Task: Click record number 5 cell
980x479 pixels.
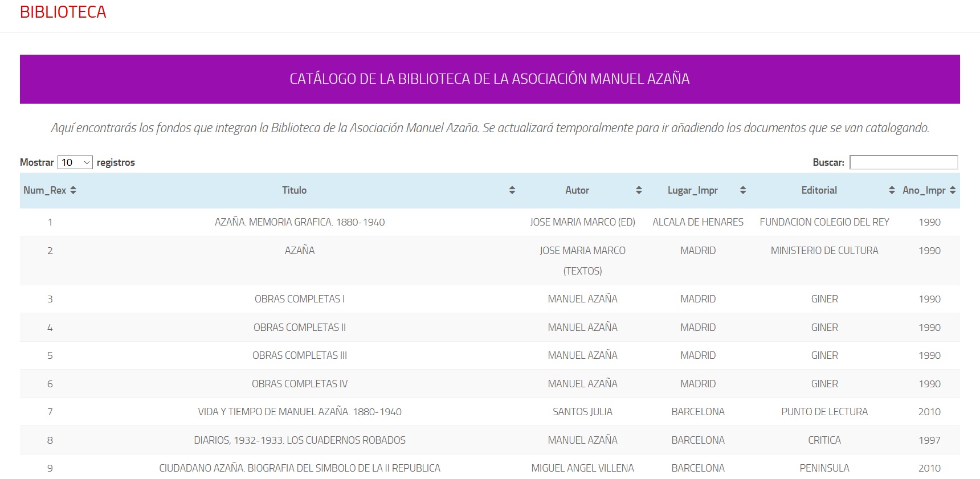Action: 50,355
